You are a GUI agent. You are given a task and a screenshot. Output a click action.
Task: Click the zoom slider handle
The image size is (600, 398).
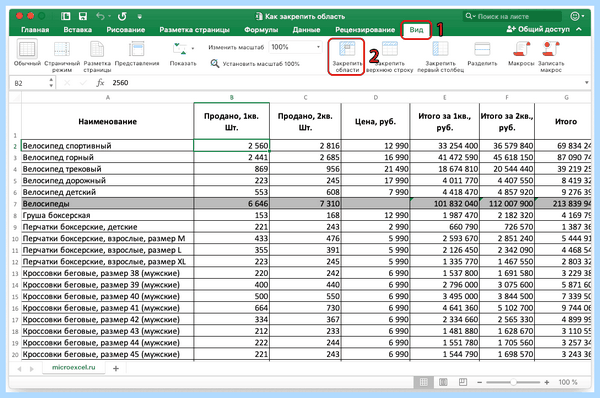513,382
